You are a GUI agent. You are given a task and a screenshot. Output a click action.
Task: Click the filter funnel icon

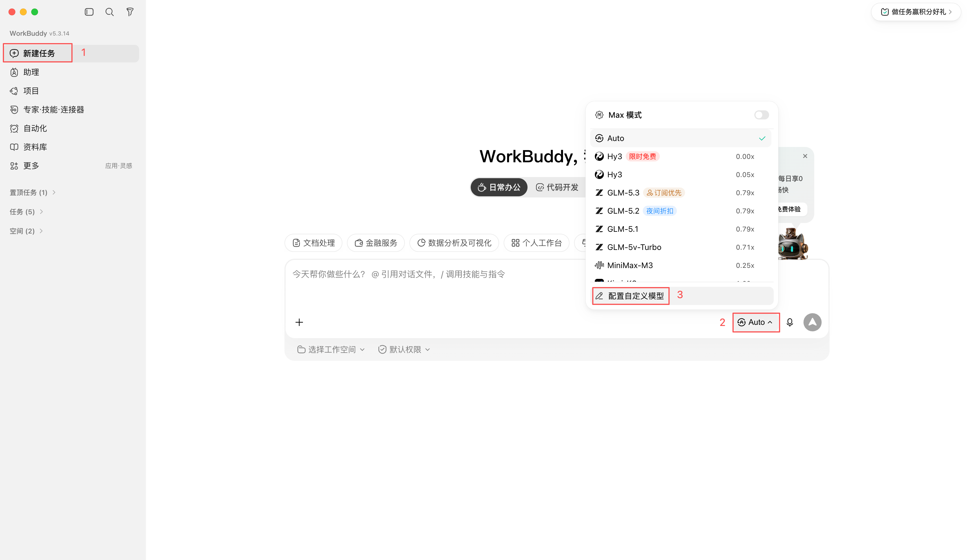click(130, 12)
